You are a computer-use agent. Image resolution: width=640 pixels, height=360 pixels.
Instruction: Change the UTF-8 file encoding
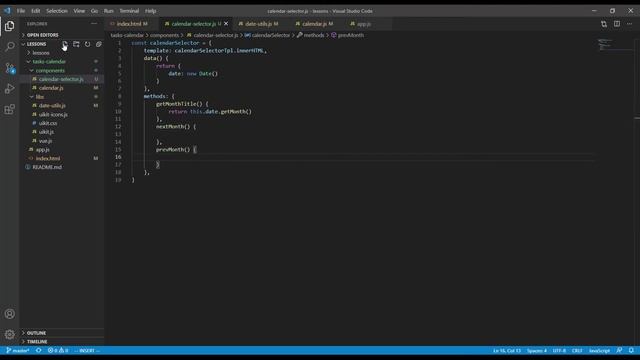pos(559,351)
